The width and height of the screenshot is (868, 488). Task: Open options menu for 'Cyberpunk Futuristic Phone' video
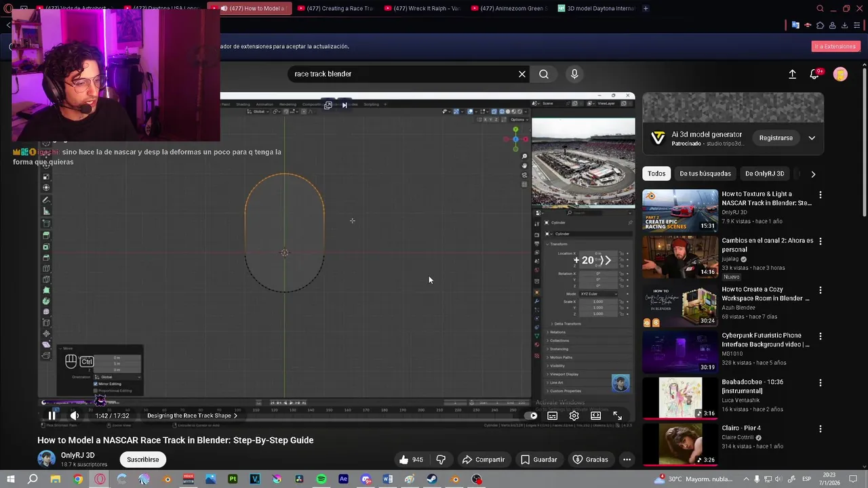(820, 336)
